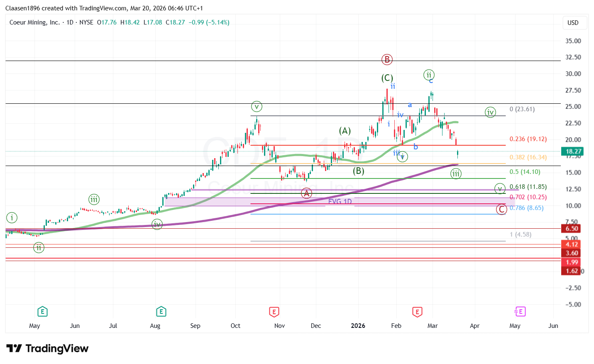
Task: Select the Fibonacci 0.618 (11.85) label
Action: pos(528,187)
